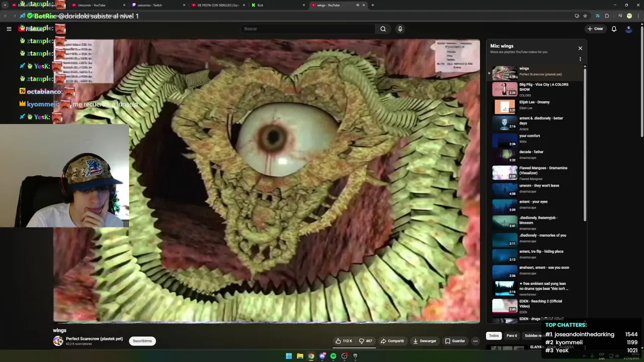Image resolution: width=644 pixels, height=362 pixels.
Task: Open OBS Studio from the taskbar
Action: pyautogui.click(x=344, y=356)
